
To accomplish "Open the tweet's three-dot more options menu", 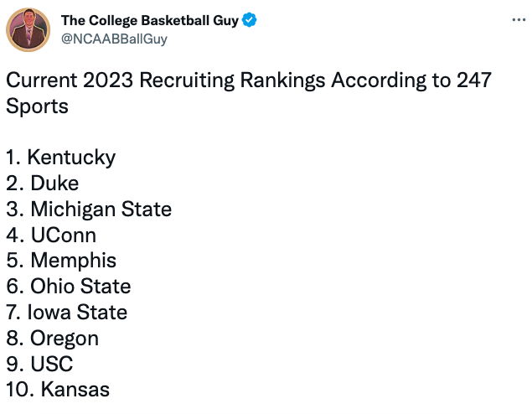I will click(519, 20).
